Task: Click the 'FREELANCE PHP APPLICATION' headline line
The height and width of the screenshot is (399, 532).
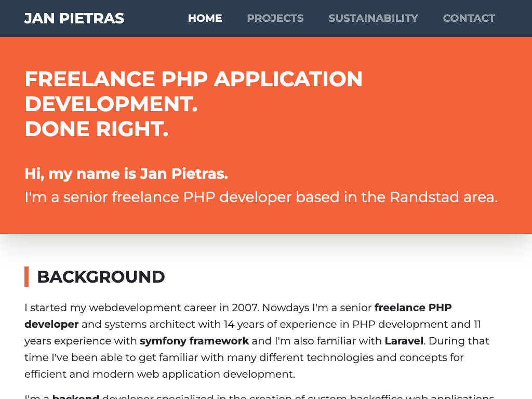Action: [193, 79]
